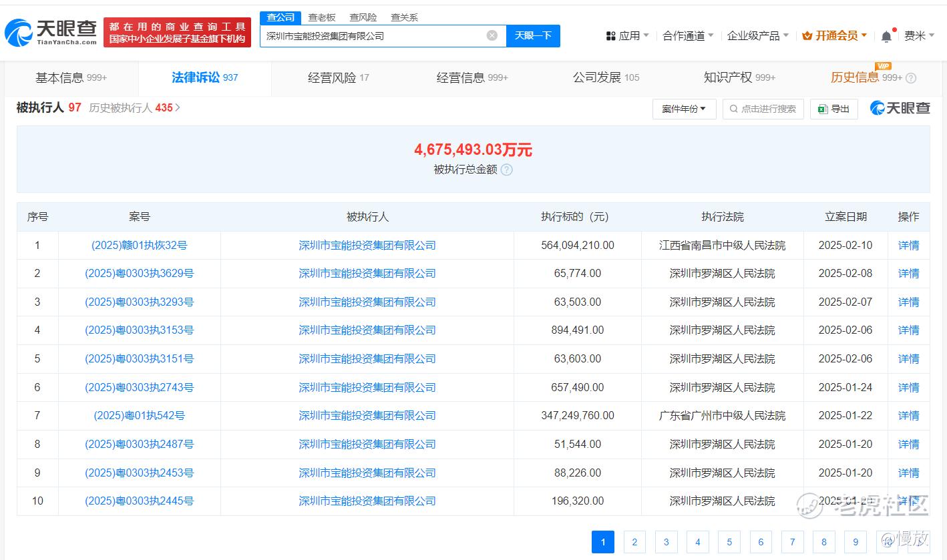Click 广东省广州市中级人民法院 cell
The image size is (947, 560).
tap(723, 416)
